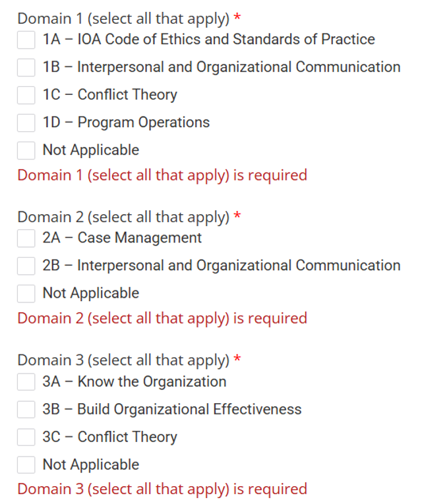This screenshot has height=504, width=422.
Task: Click the red 'Domain 1 is required' error
Action: (x=162, y=175)
